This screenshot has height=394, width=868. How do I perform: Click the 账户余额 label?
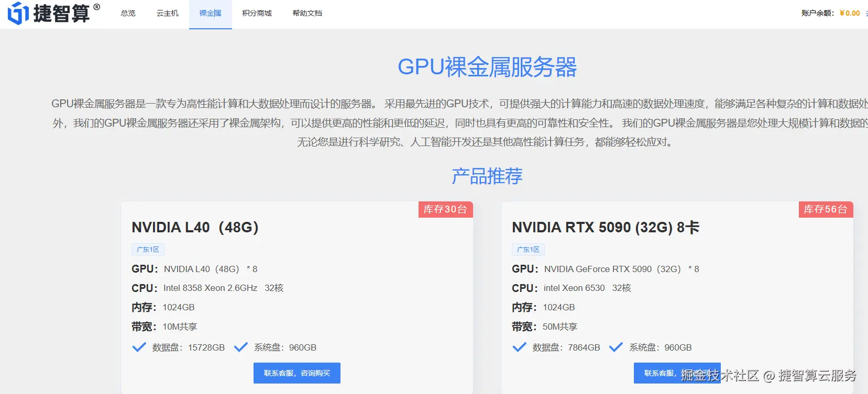(818, 13)
